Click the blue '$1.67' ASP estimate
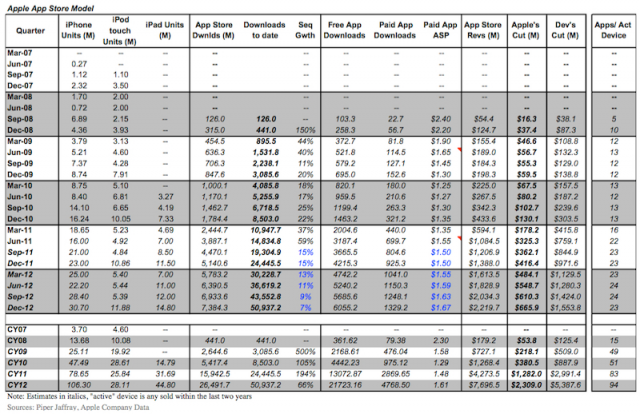 coord(441,308)
